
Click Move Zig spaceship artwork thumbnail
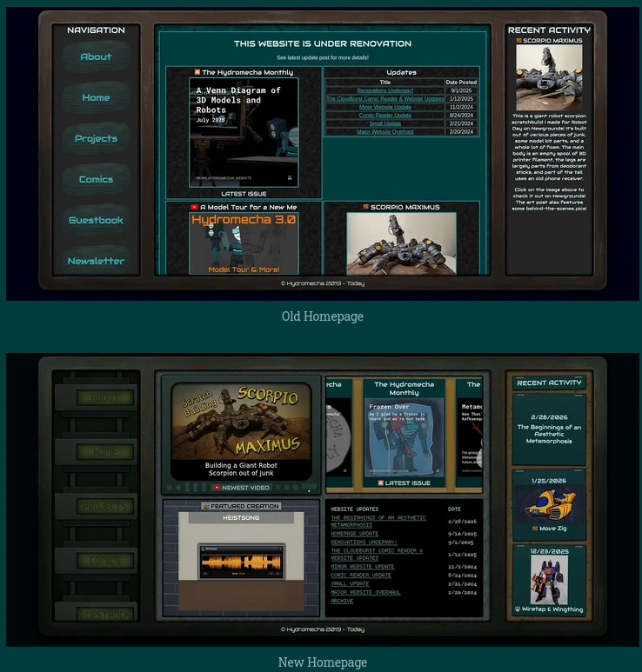[x=549, y=504]
